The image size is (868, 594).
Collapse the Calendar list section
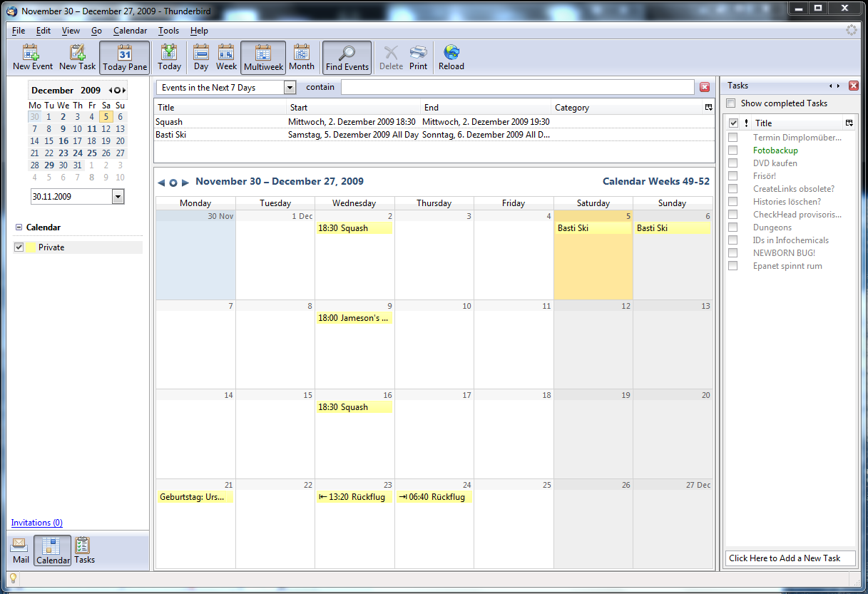(19, 227)
